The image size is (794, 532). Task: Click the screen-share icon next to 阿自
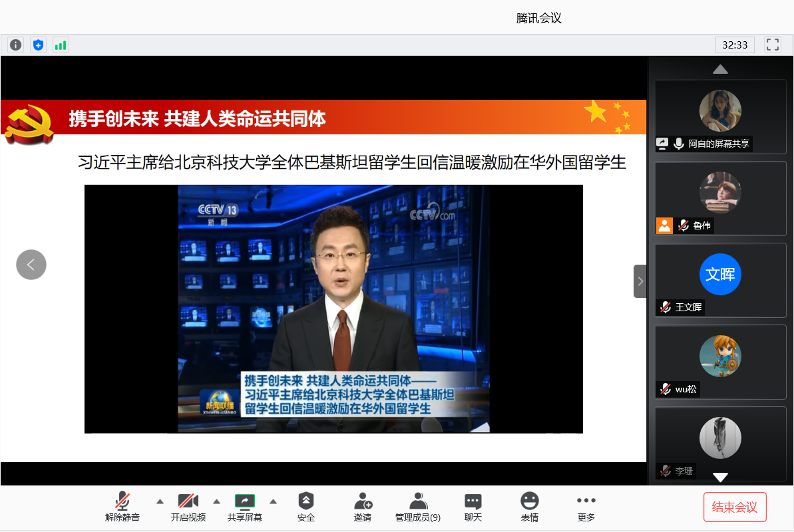(662, 144)
